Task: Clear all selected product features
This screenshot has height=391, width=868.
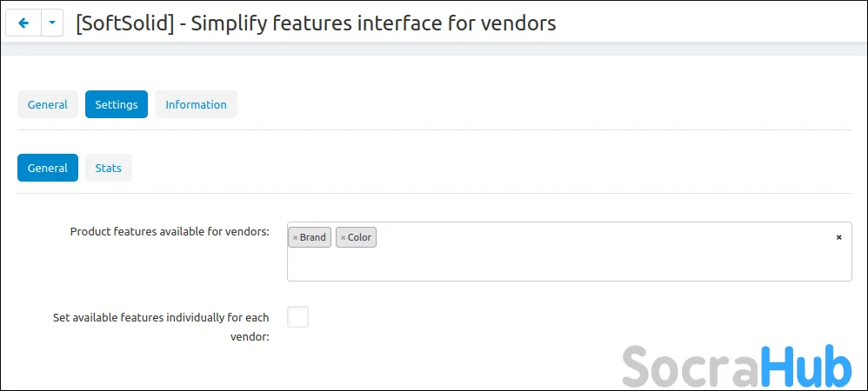Action: pos(838,237)
